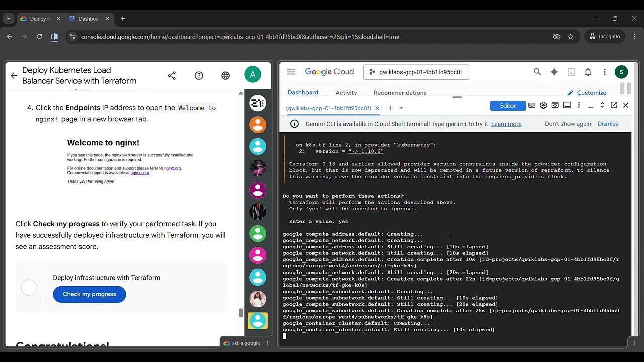Click the browser address bar URL
The image size is (644, 362).
[x=240, y=37]
